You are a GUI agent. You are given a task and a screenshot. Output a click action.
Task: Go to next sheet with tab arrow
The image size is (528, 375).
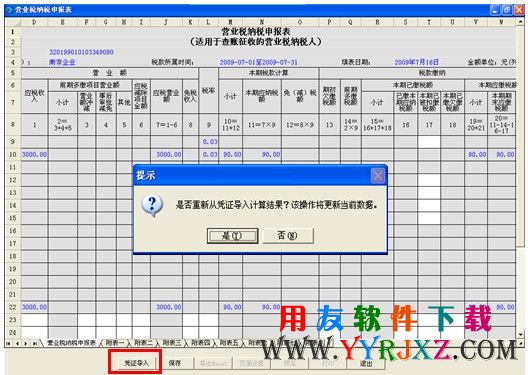click(26, 343)
